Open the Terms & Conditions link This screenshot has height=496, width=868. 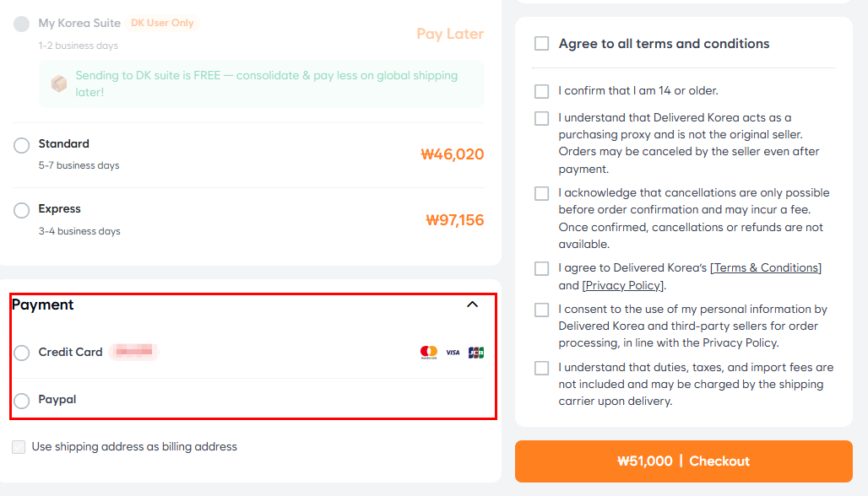tap(767, 268)
